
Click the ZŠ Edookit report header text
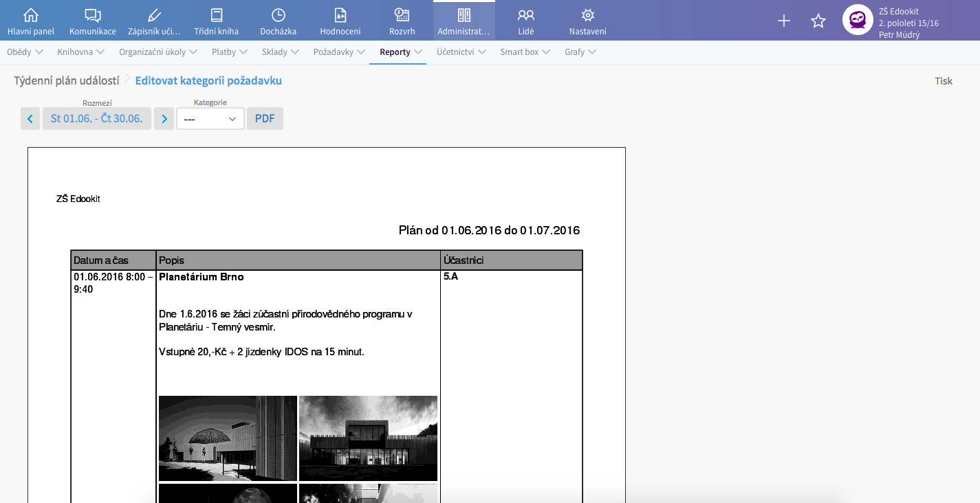click(78, 199)
